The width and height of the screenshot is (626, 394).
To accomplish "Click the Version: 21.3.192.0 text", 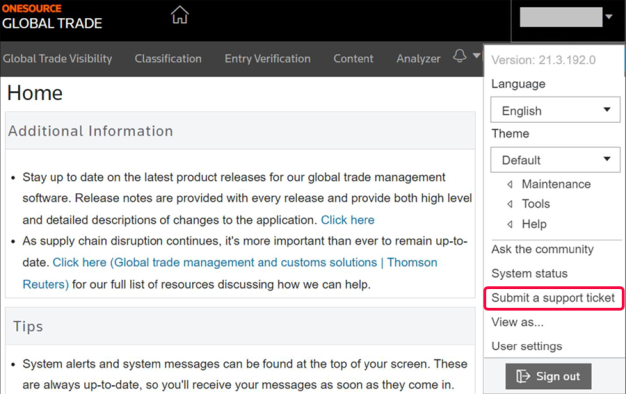I will click(543, 60).
